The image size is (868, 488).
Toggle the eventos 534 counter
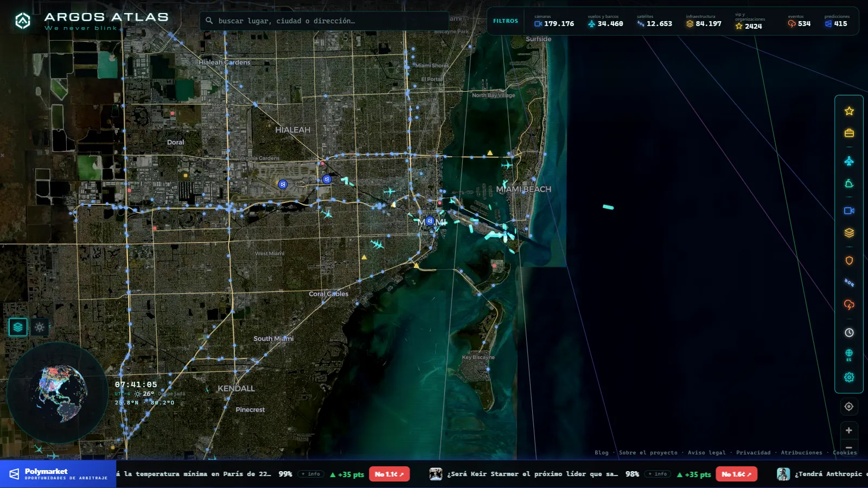coord(799,21)
